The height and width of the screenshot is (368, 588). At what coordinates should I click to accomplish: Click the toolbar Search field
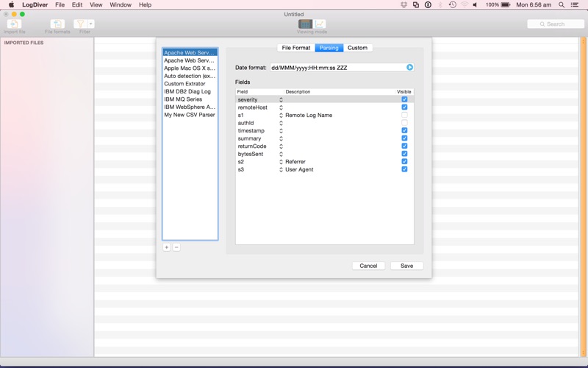click(x=556, y=24)
